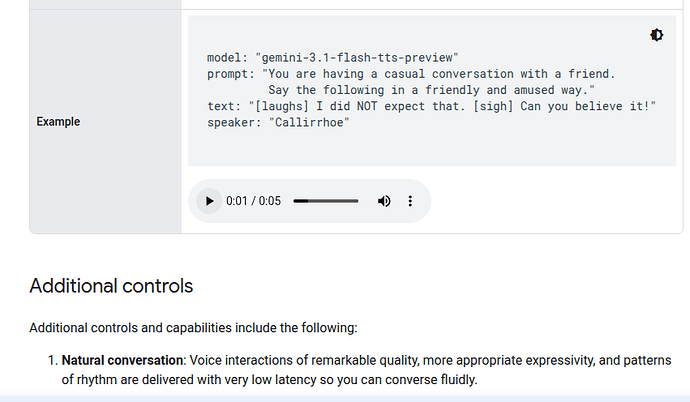Open the audio player three-dot options menu
Viewport: 690px width, 402px height.
410,201
